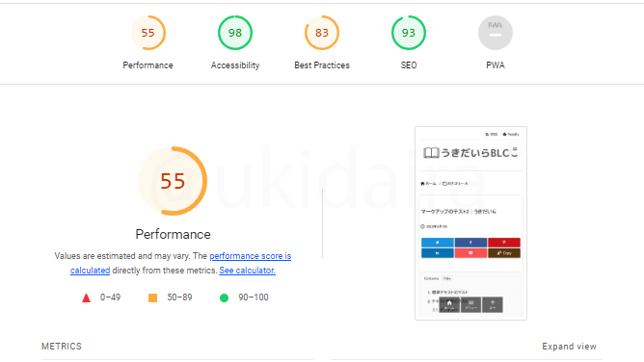The height and width of the screenshot is (362, 644).
Task: Select the Accessibility score gauge 98
Action: click(x=235, y=33)
